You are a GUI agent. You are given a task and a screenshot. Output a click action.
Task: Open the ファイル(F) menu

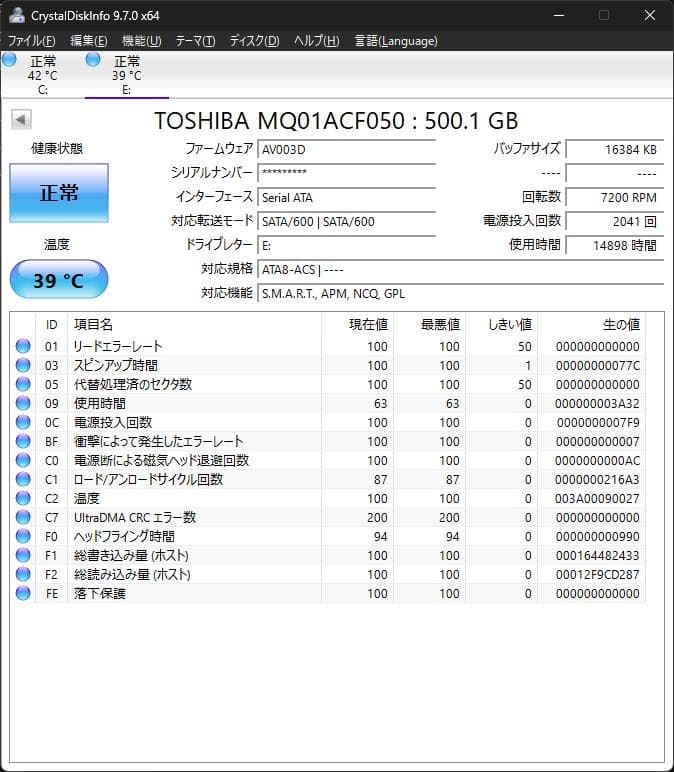(x=32, y=41)
